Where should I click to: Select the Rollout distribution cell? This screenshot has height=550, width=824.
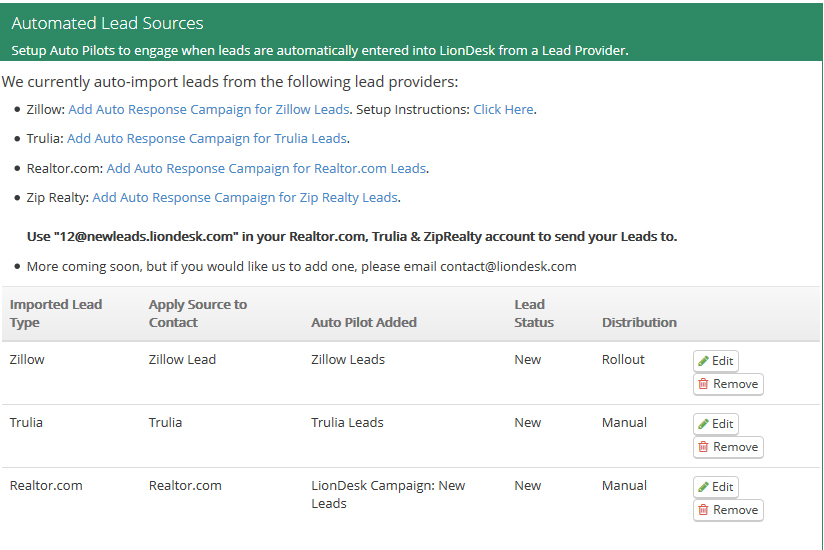pyautogui.click(x=623, y=359)
